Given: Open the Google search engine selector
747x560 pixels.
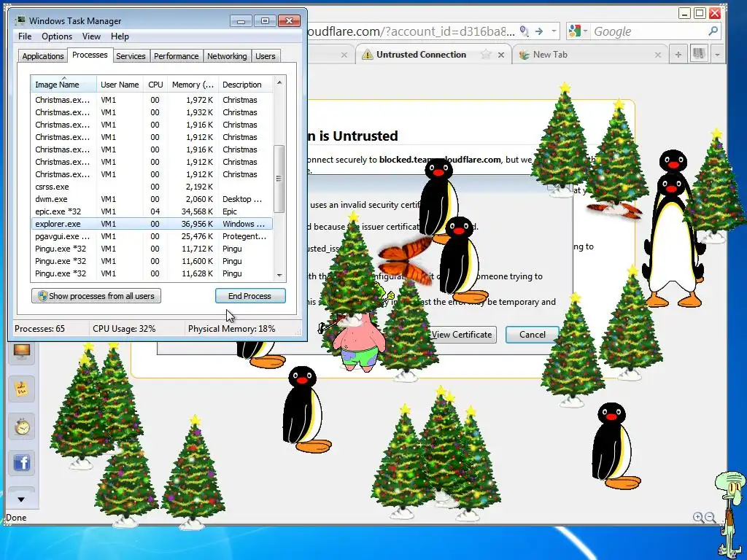Looking at the screenshot, I should point(578,31).
